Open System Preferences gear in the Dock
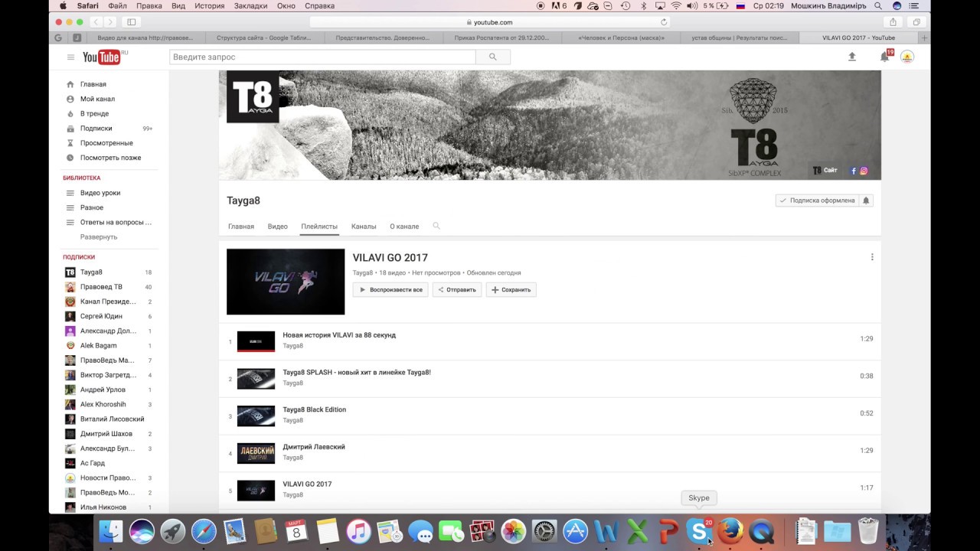 [544, 530]
